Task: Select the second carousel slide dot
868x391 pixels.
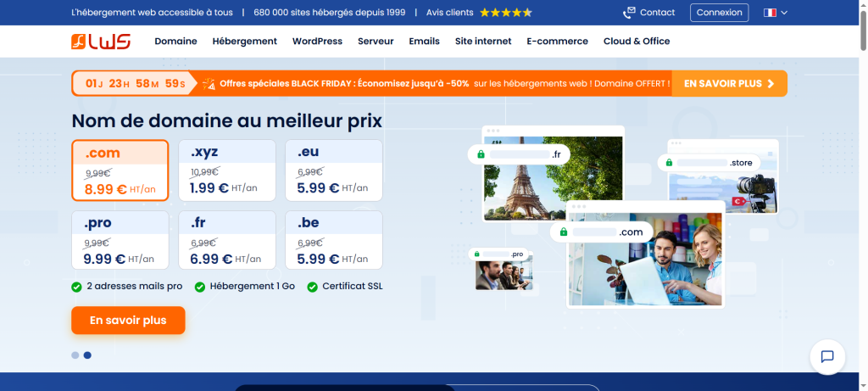Action: tap(87, 355)
